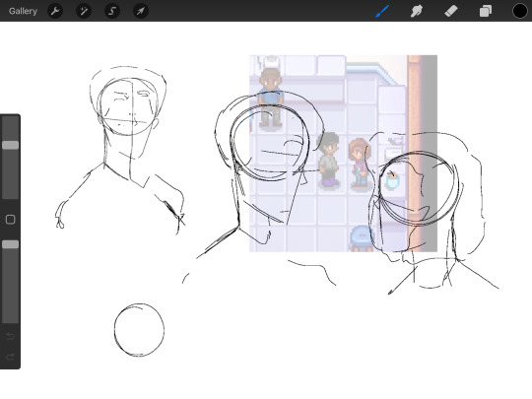Undo the last stroke with sidebar arrow
Image resolution: width=532 pixels, height=399 pixels.
[x=11, y=336]
